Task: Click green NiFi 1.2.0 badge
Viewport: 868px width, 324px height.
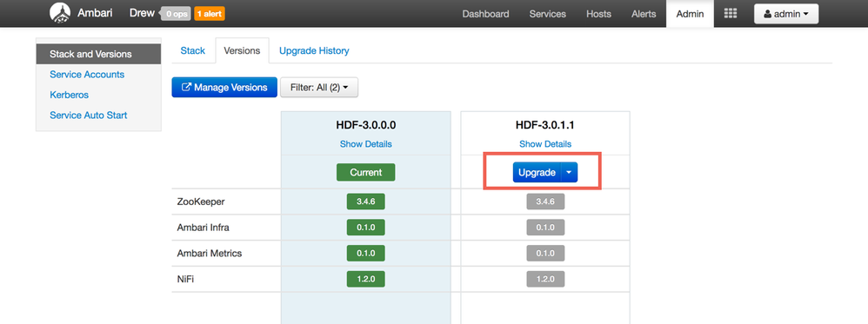Action: (366, 279)
